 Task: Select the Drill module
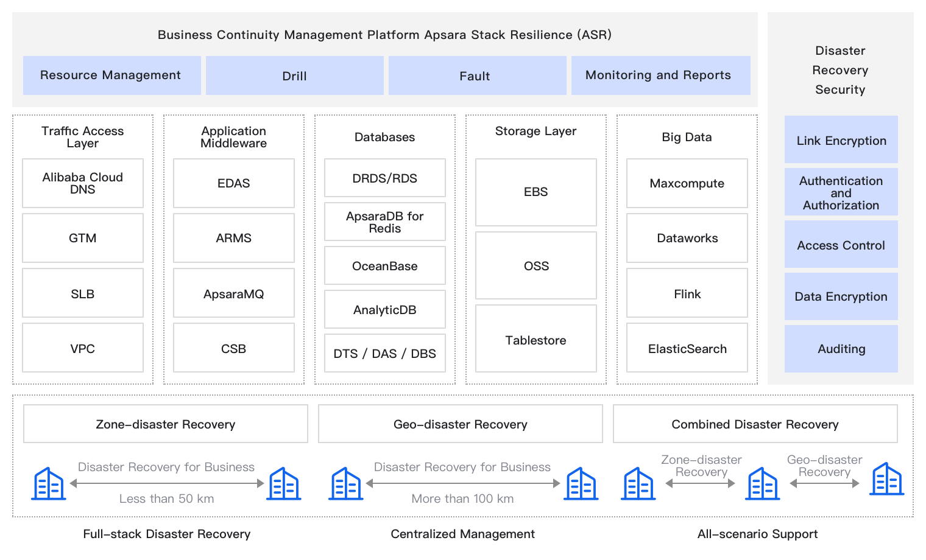(x=294, y=75)
